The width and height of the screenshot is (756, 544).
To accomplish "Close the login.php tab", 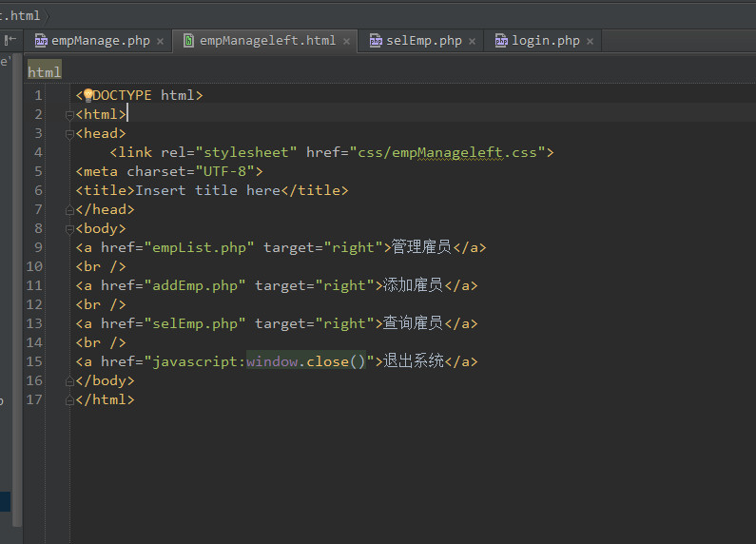I will (x=590, y=42).
